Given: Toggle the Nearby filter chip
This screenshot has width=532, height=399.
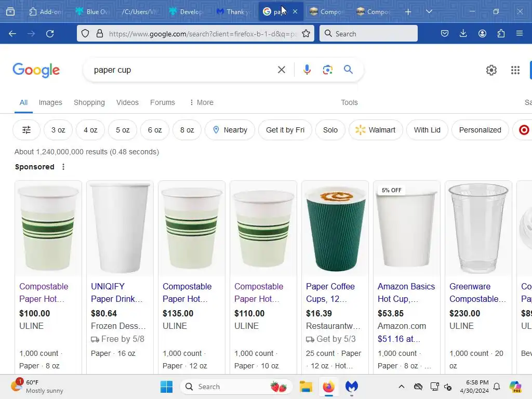Looking at the screenshot, I should [x=230, y=130].
